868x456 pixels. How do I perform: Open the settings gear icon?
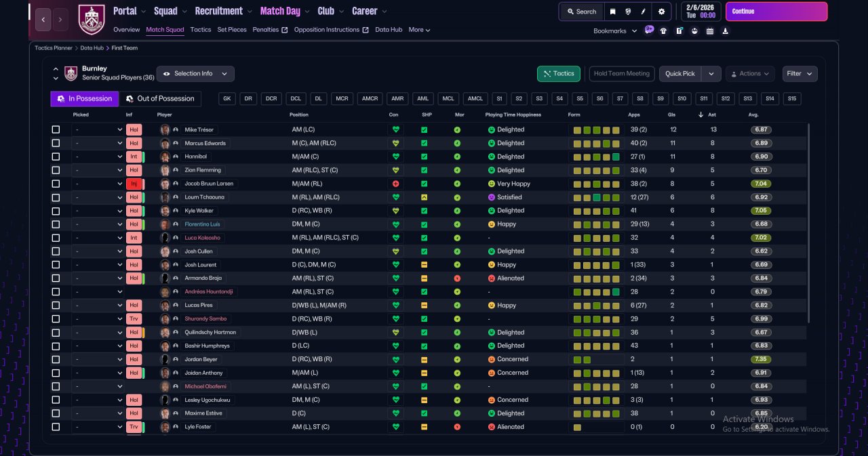click(x=661, y=12)
